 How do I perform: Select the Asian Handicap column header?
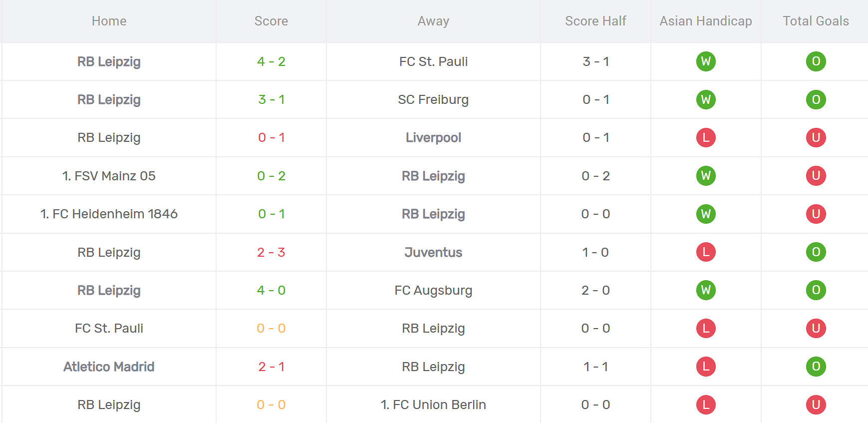tap(705, 21)
